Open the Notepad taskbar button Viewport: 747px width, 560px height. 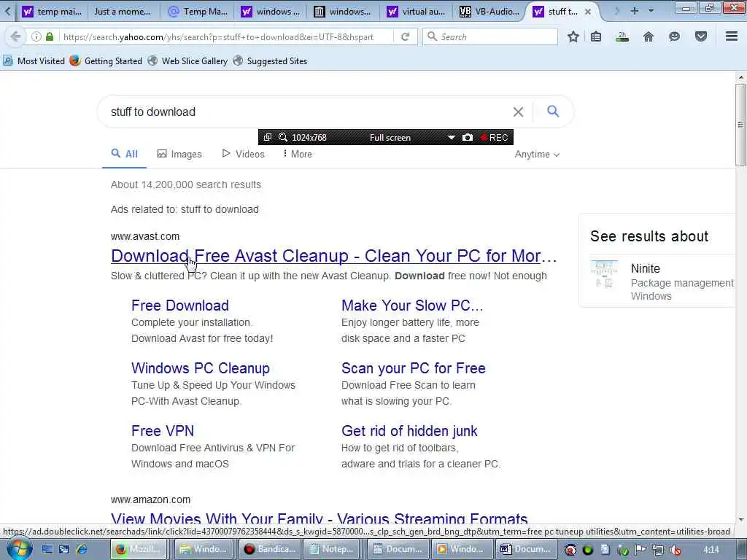333,549
